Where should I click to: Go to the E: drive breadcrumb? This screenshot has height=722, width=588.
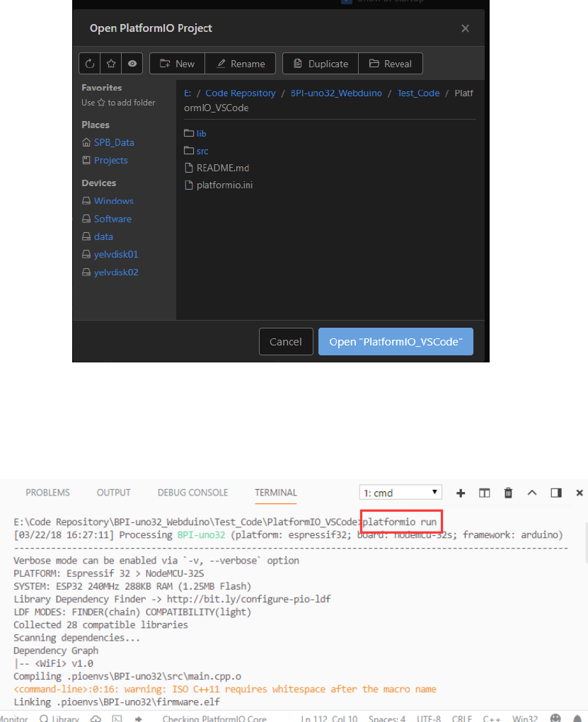click(x=188, y=93)
